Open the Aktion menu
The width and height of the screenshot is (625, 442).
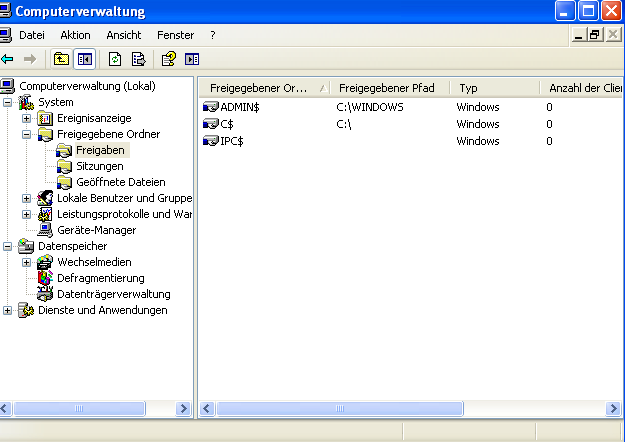click(x=75, y=35)
